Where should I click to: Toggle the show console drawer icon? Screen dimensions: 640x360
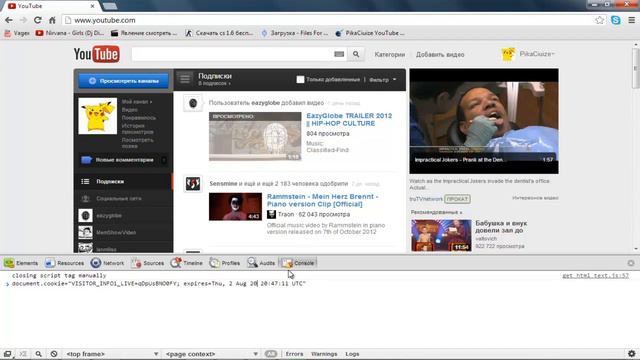click(x=23, y=354)
